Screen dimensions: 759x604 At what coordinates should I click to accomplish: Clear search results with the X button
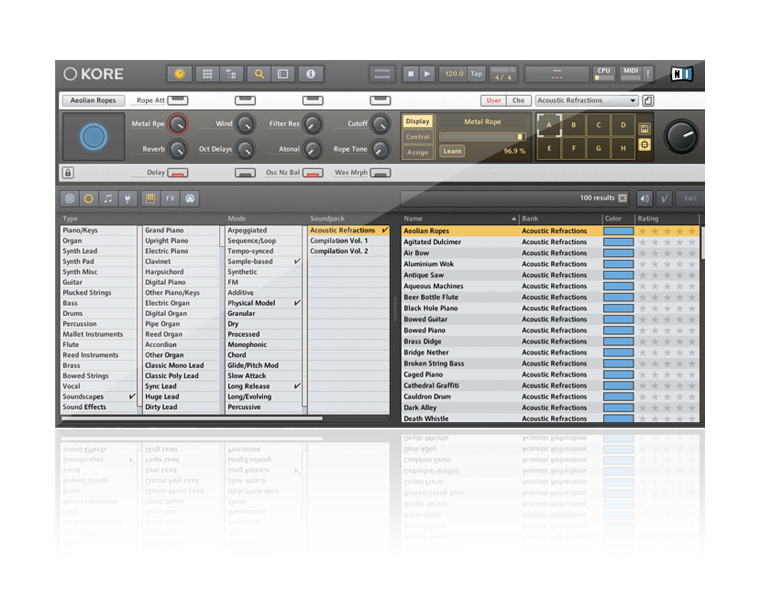click(x=622, y=198)
